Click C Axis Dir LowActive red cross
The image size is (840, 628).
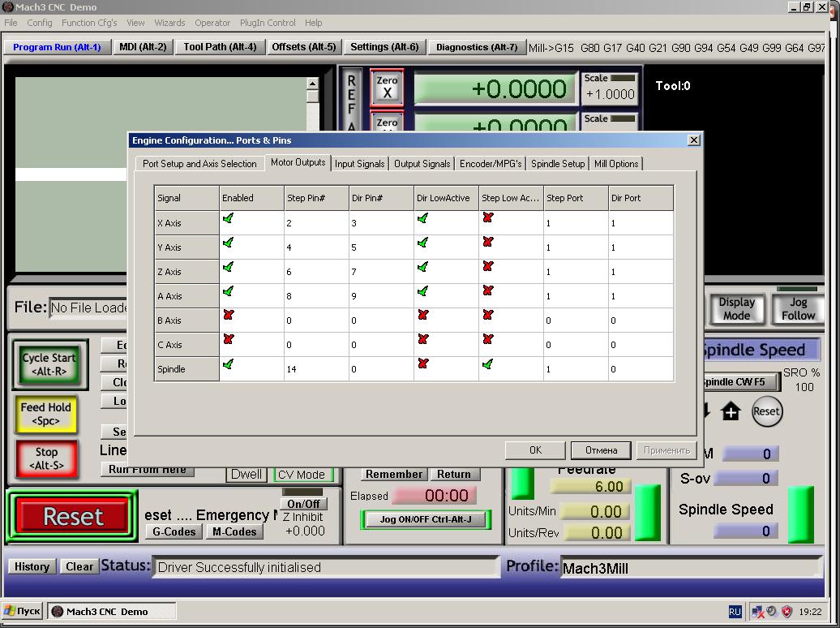click(x=422, y=339)
